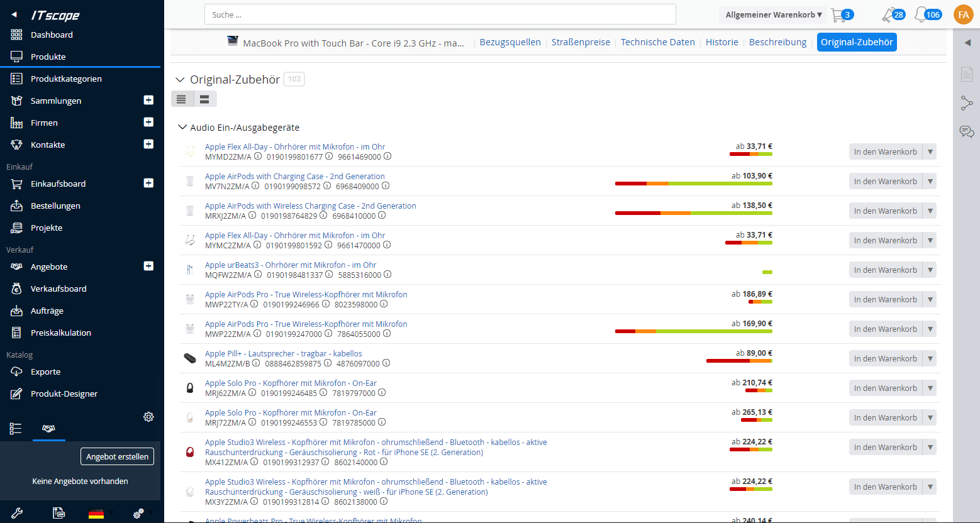Screen dimensions: 980x523
Task: Go to the Straßenpreise section
Action: tap(581, 42)
